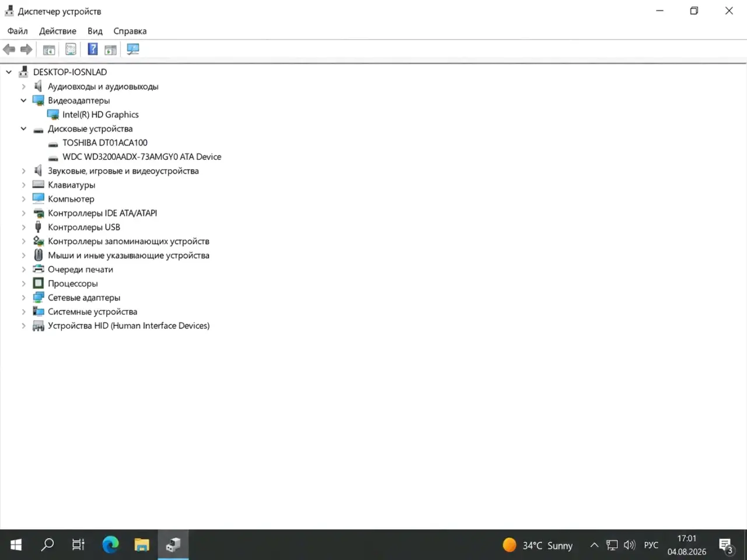
Task: Click the disk icon beside WDC WD3200AADX
Action: (53, 157)
